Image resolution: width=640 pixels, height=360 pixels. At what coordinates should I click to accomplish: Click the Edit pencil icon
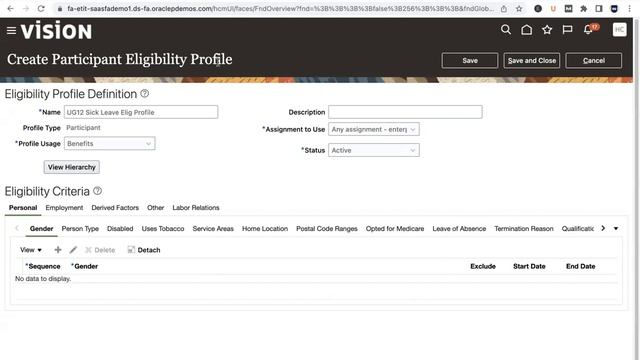(73, 250)
